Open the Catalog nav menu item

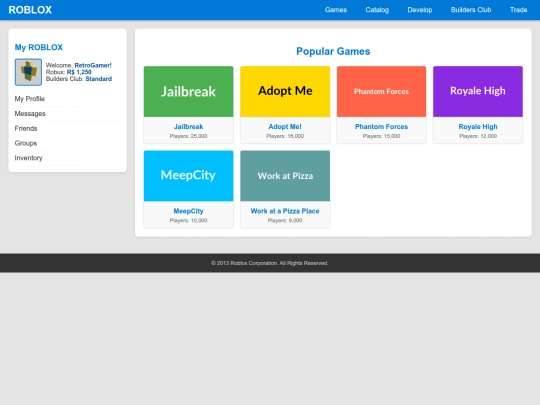coord(377,10)
